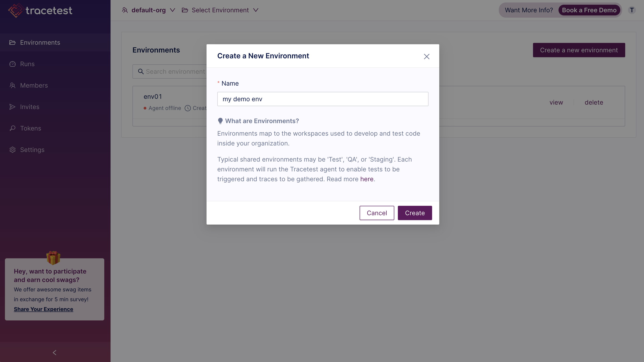Click the Members people icon
Image resolution: width=644 pixels, height=362 pixels.
12,85
